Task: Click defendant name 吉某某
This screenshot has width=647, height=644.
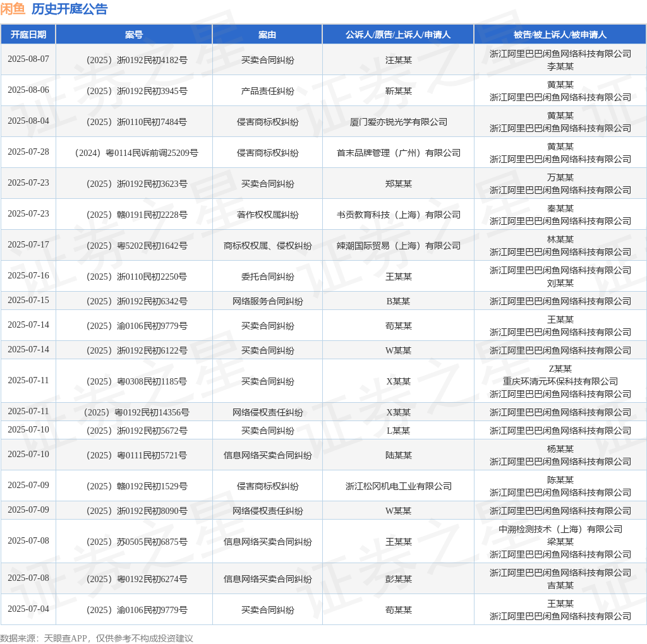Action: pyautogui.click(x=560, y=585)
